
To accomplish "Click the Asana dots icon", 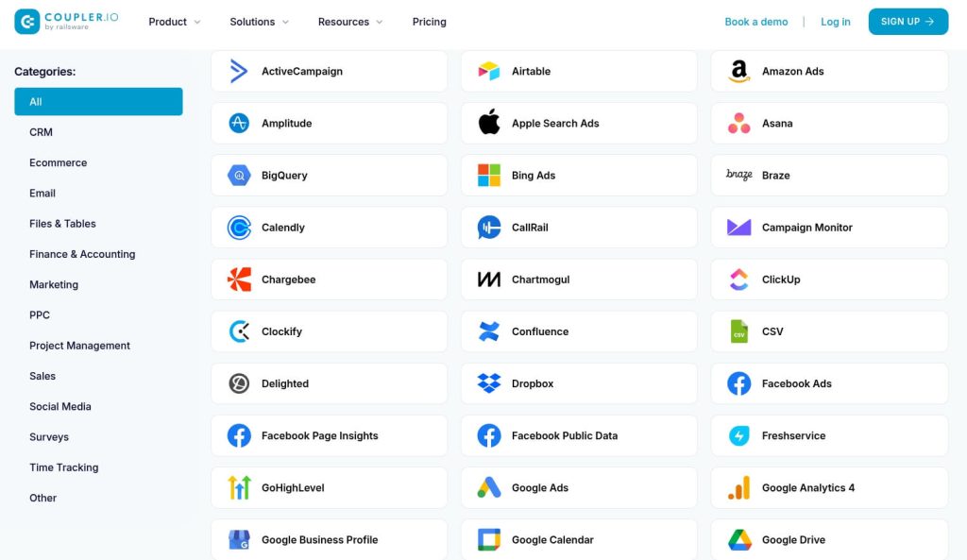I will pyautogui.click(x=738, y=124).
